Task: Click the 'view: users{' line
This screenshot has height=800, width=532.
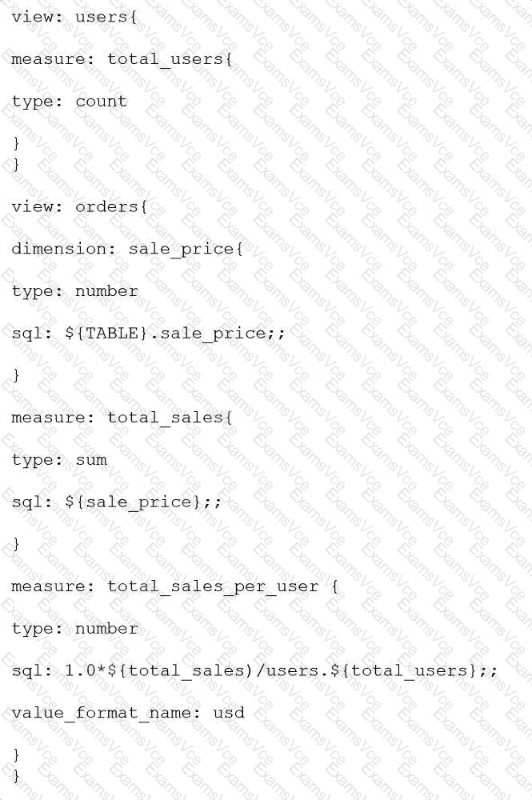Action: 74,17
